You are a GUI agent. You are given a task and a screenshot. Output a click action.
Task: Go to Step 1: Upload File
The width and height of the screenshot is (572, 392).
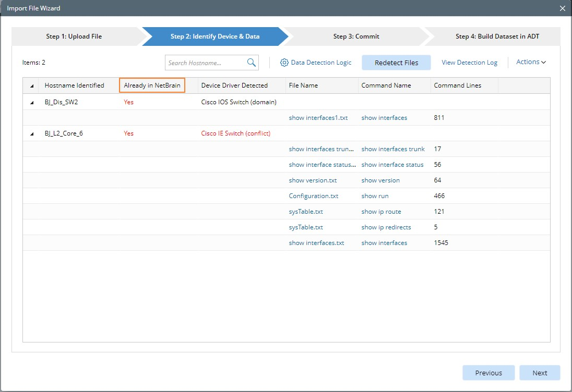point(74,36)
